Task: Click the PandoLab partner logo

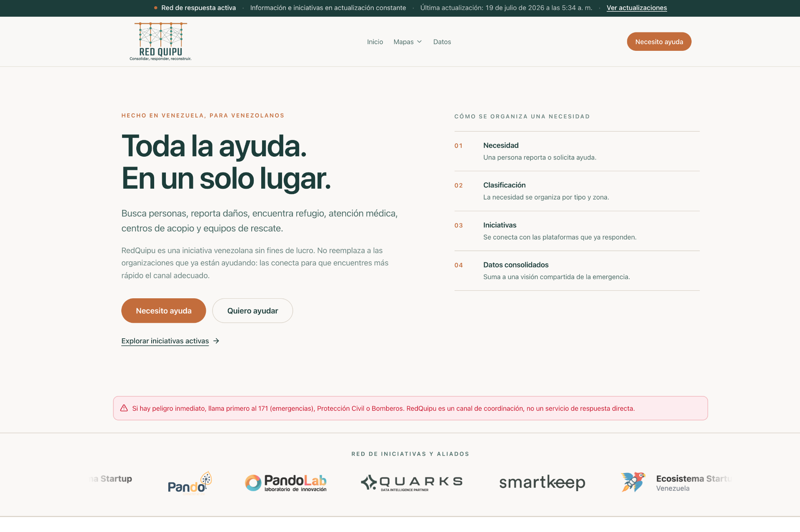Action: tap(286, 483)
